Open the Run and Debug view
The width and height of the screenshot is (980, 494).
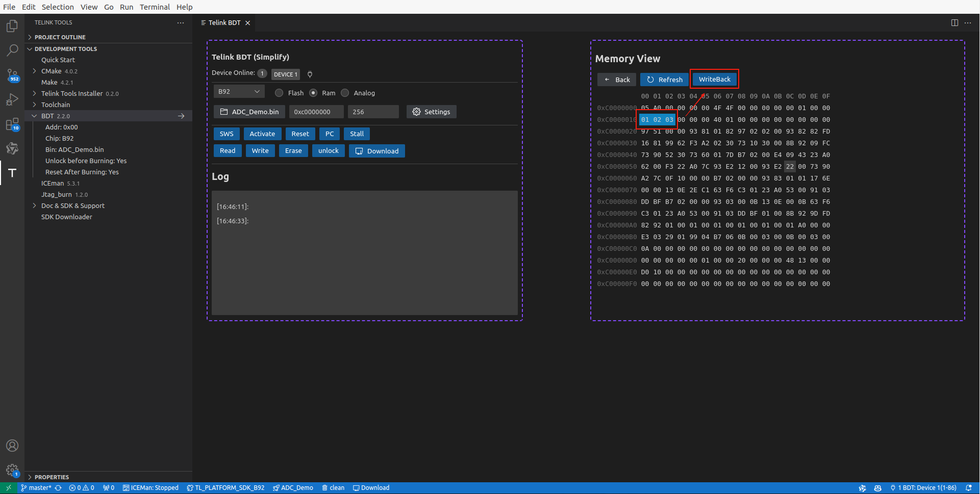pos(12,99)
